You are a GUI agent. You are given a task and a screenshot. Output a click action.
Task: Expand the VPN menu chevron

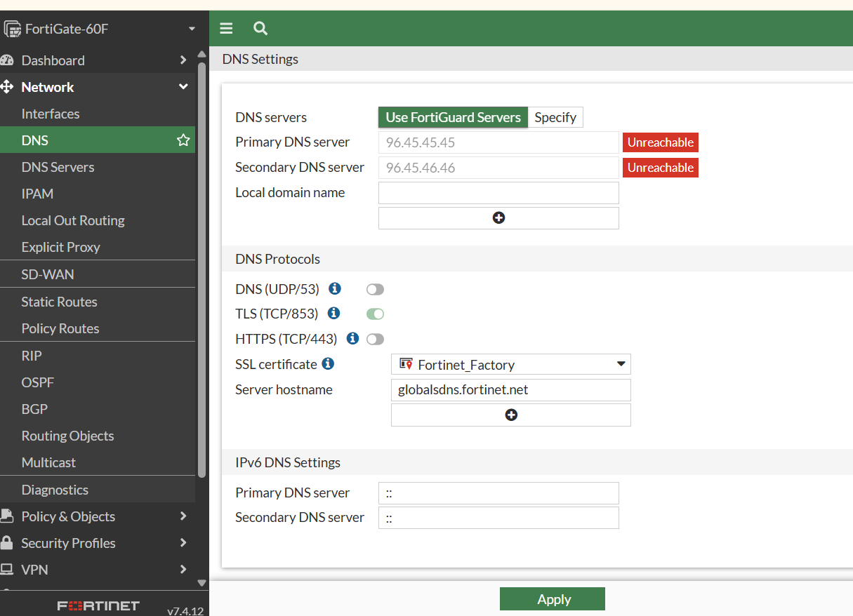click(183, 570)
